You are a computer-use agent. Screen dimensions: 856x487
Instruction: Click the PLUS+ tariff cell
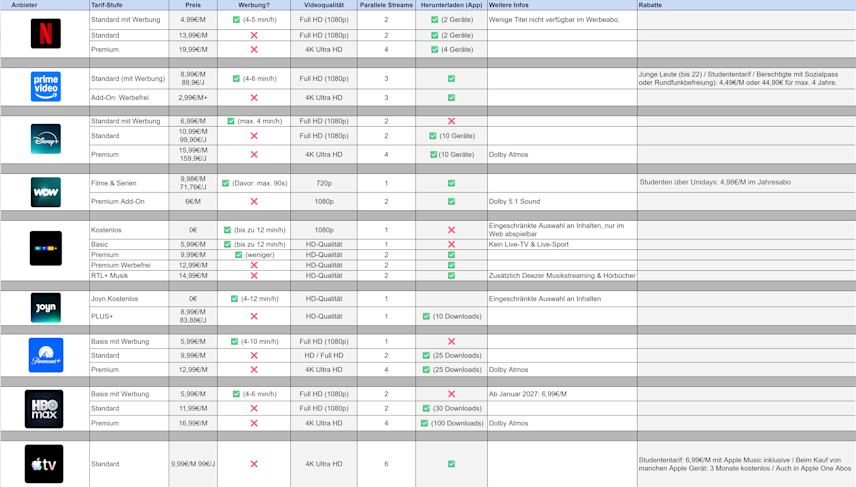point(129,316)
